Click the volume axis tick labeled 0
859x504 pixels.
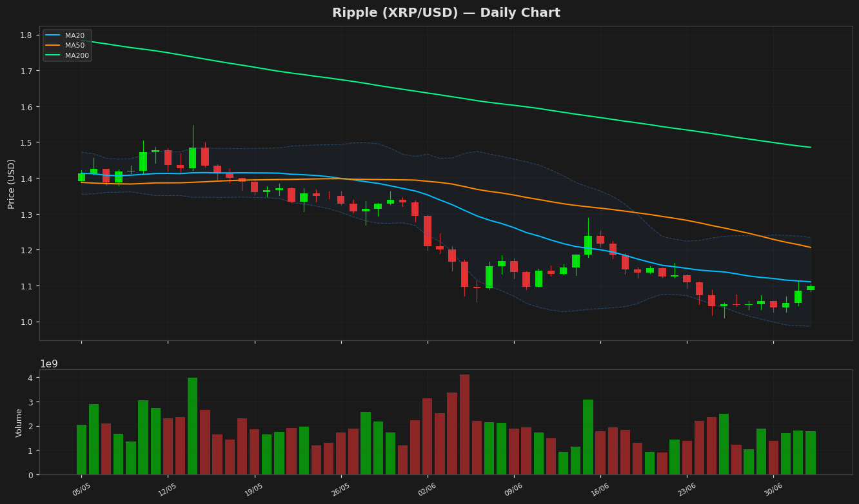pos(30,475)
